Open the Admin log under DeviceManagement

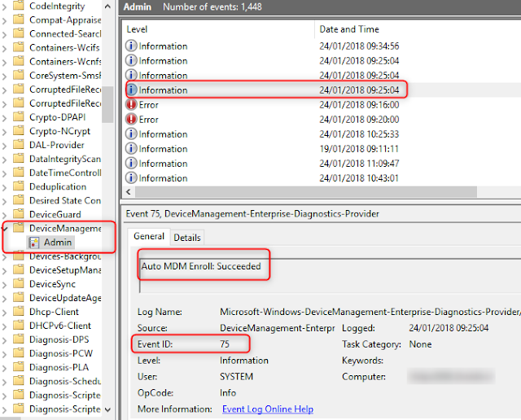(x=58, y=243)
